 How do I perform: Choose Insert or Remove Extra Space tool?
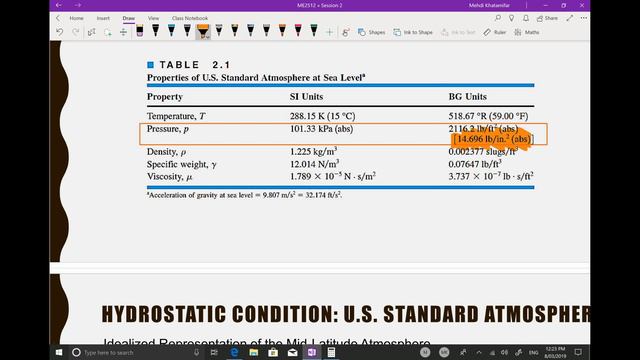coord(123,32)
